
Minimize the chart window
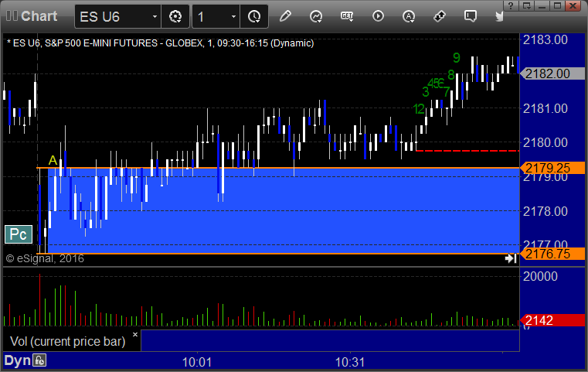(x=542, y=5)
